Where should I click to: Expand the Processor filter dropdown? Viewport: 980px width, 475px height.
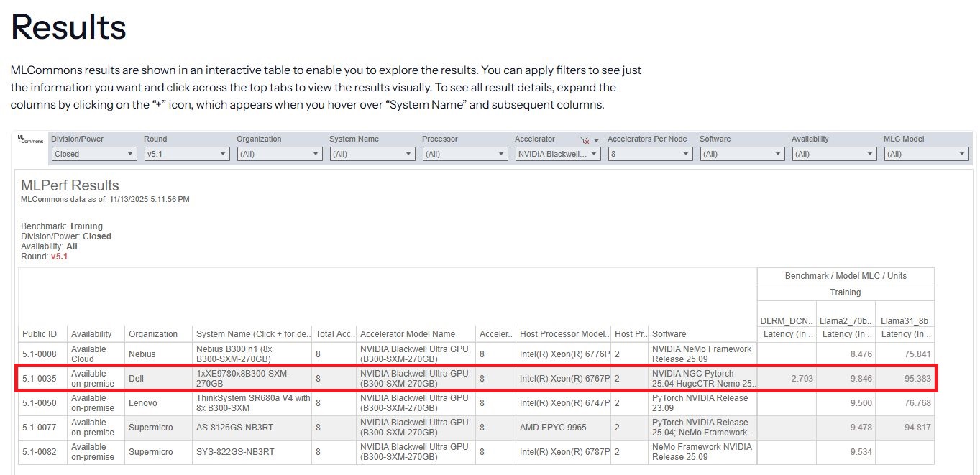[x=464, y=154]
